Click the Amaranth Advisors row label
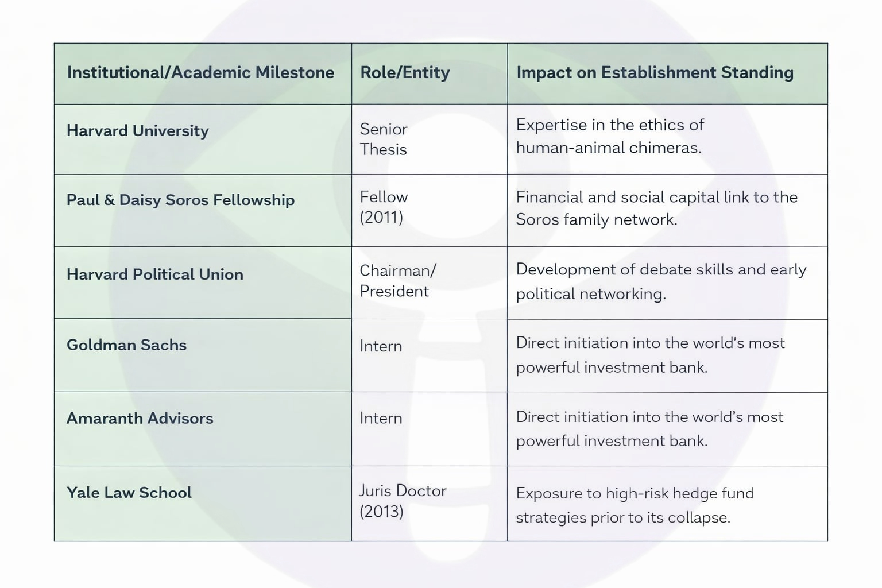 pos(140,418)
